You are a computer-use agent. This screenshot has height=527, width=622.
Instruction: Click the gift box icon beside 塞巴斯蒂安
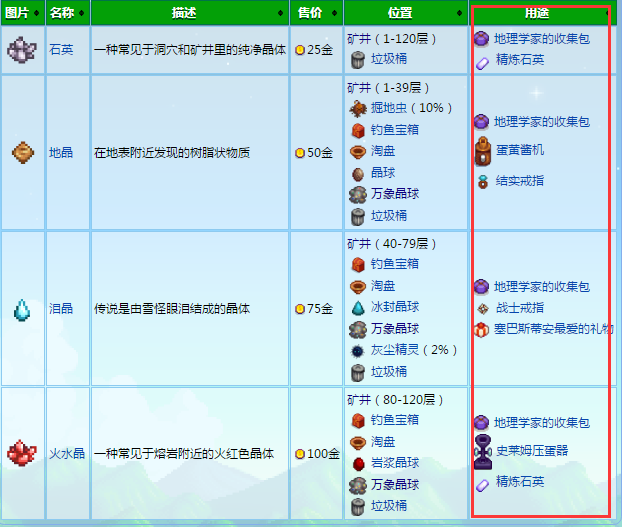482,330
